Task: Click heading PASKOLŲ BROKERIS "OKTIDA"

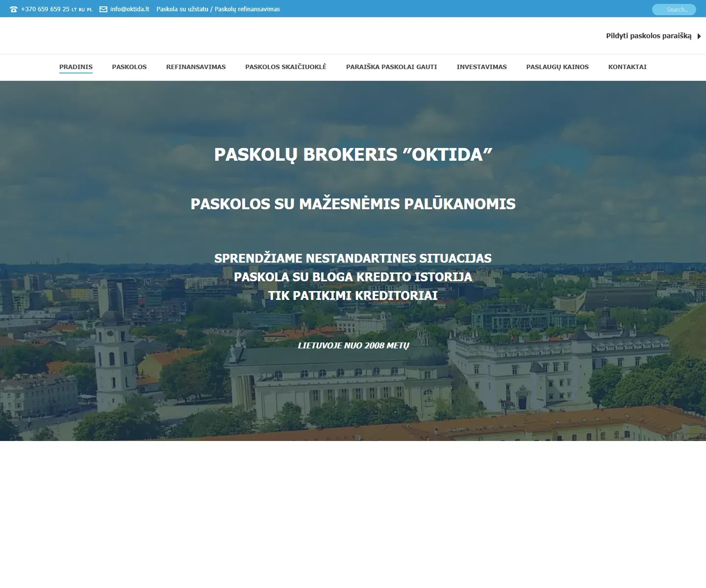Action: point(353,155)
